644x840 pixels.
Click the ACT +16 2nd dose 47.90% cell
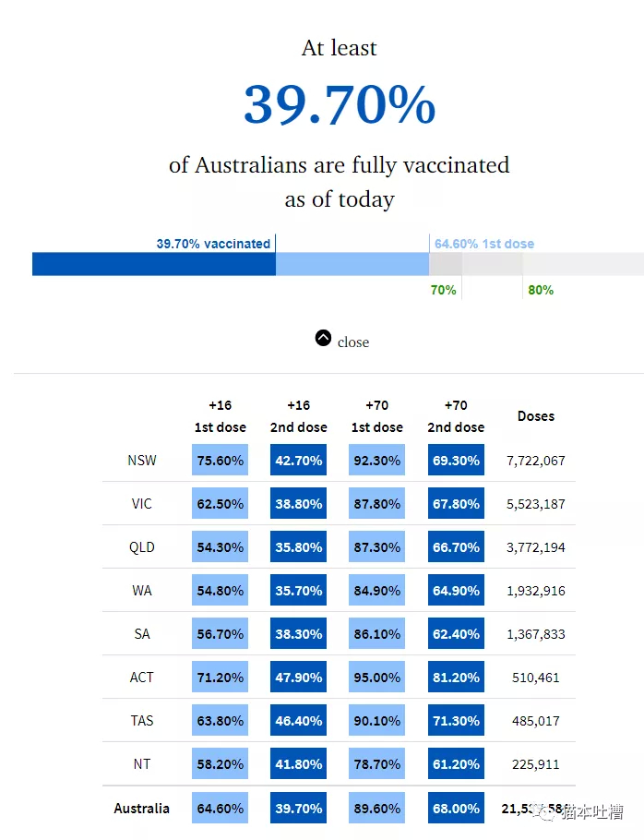pyautogui.click(x=298, y=678)
